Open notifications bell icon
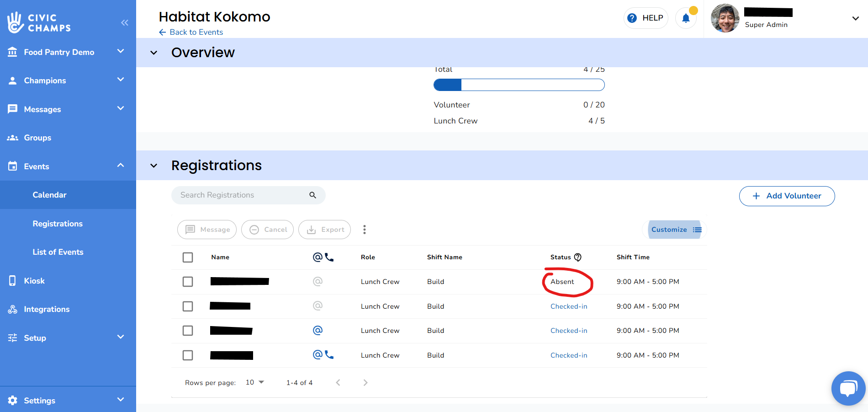The width and height of the screenshot is (868, 412). [x=686, y=18]
